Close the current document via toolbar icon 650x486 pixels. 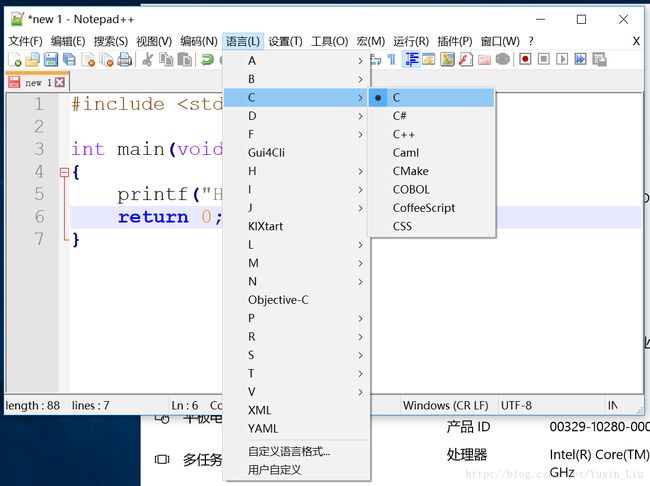(88, 60)
